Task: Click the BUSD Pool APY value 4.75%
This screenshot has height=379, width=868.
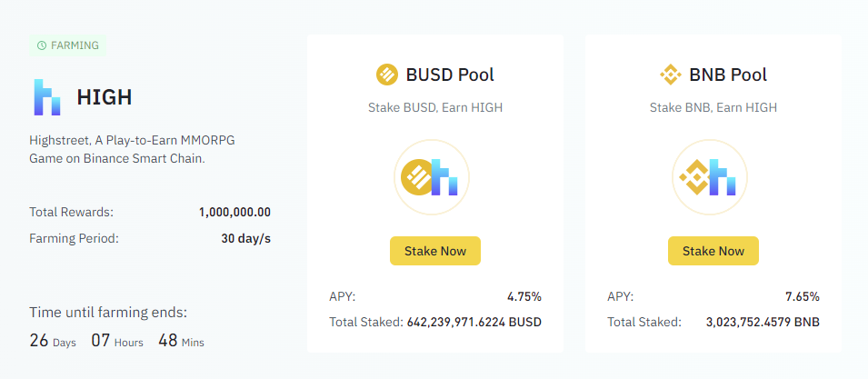Action: click(524, 296)
